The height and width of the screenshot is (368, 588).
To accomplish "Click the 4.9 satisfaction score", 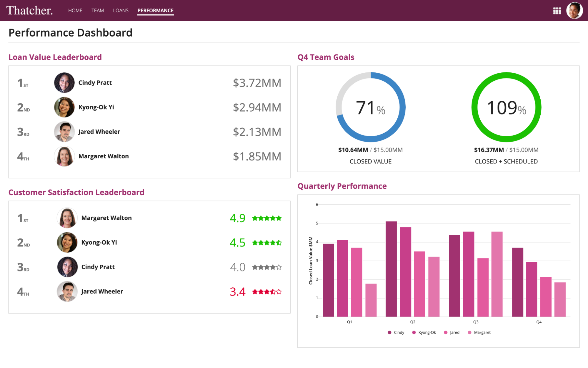I will click(x=237, y=218).
